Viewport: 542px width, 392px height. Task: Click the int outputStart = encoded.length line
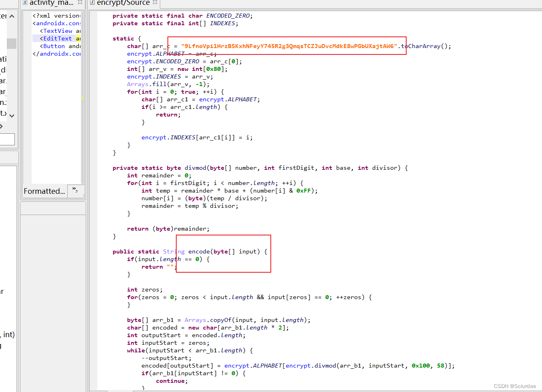pyautogui.click(x=186, y=335)
